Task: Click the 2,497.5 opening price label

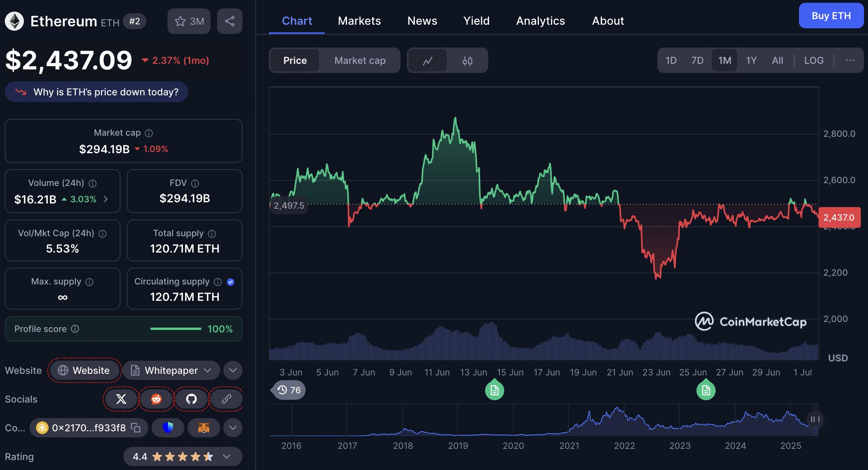Action: [288, 205]
